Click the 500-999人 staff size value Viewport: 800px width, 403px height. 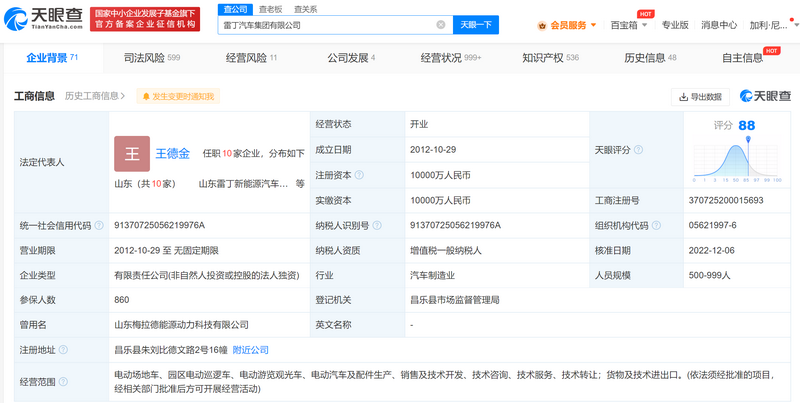click(x=710, y=275)
